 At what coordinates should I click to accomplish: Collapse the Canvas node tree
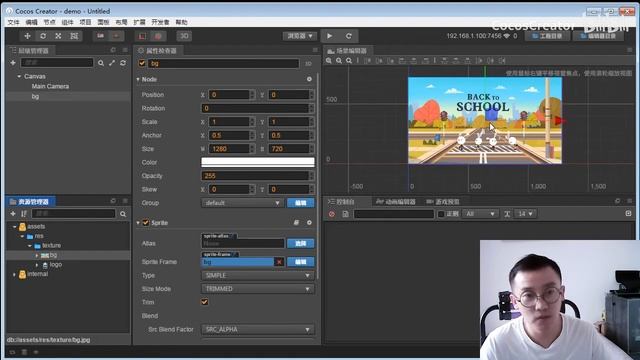coord(19,76)
